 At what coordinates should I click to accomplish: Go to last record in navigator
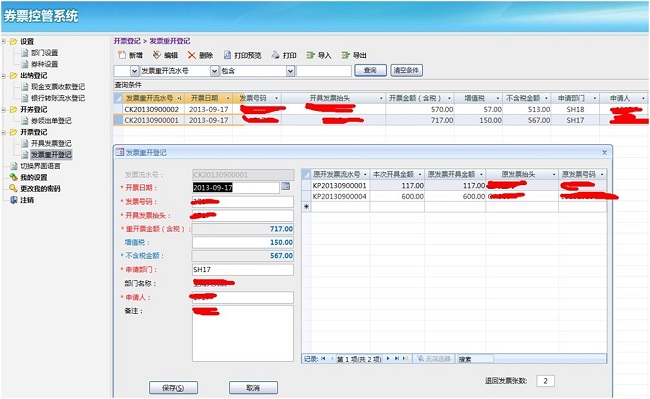click(x=396, y=358)
